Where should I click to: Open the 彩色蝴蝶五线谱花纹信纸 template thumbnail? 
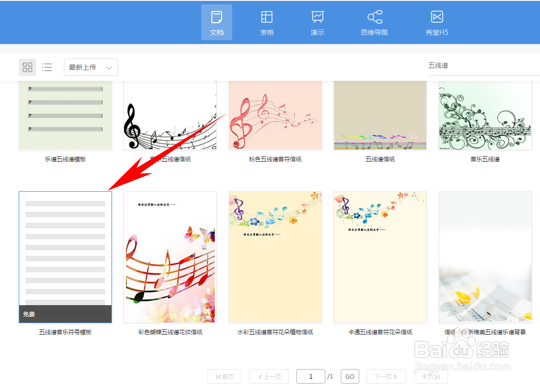pos(170,257)
